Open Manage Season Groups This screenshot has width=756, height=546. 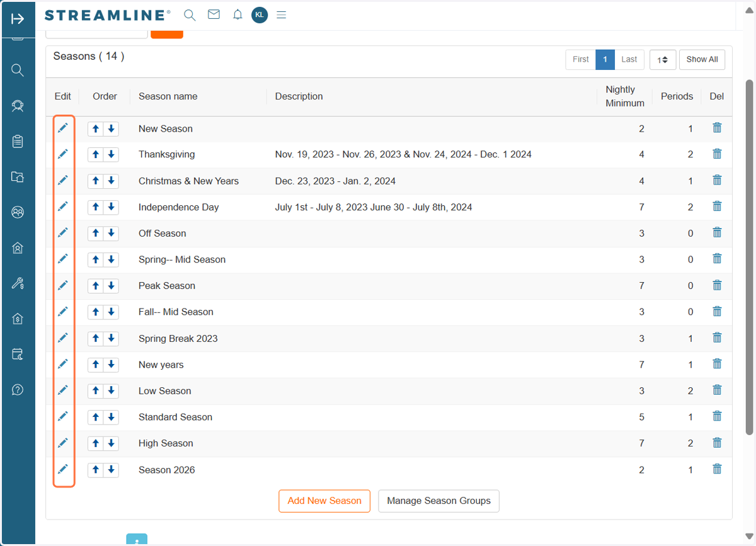[438, 501]
